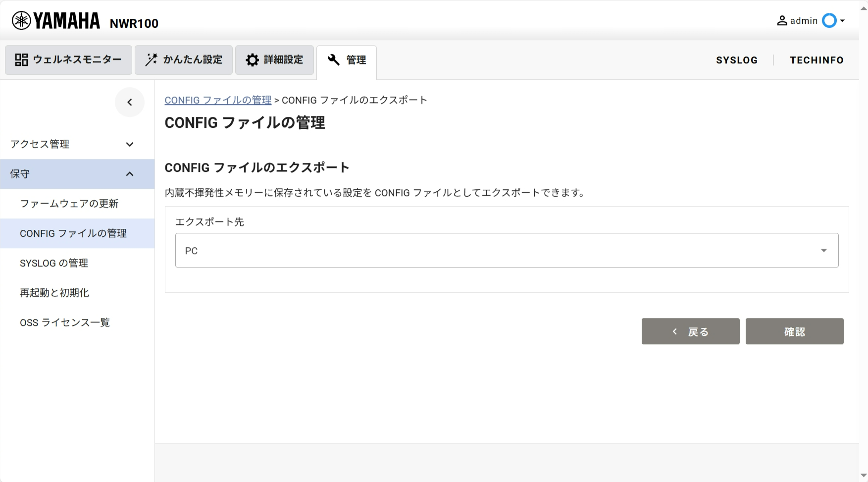Click the blue circle status icon
The width and height of the screenshot is (868, 482).
pos(829,21)
